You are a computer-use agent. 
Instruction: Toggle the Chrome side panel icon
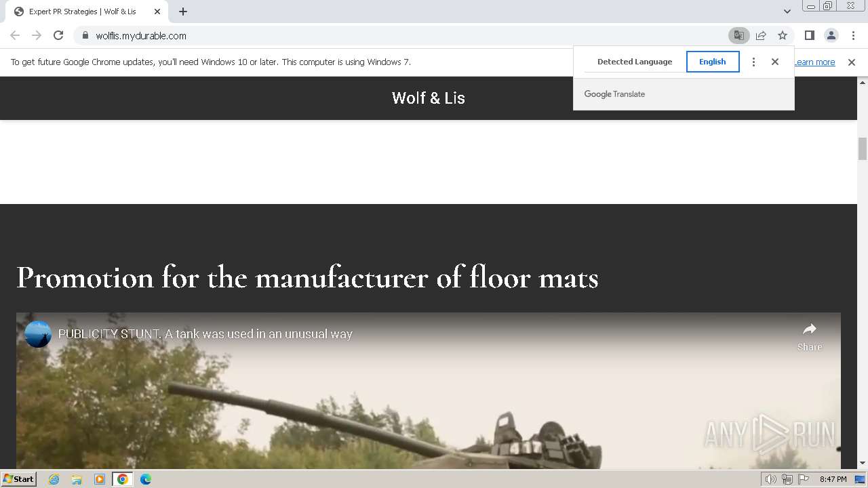point(809,35)
